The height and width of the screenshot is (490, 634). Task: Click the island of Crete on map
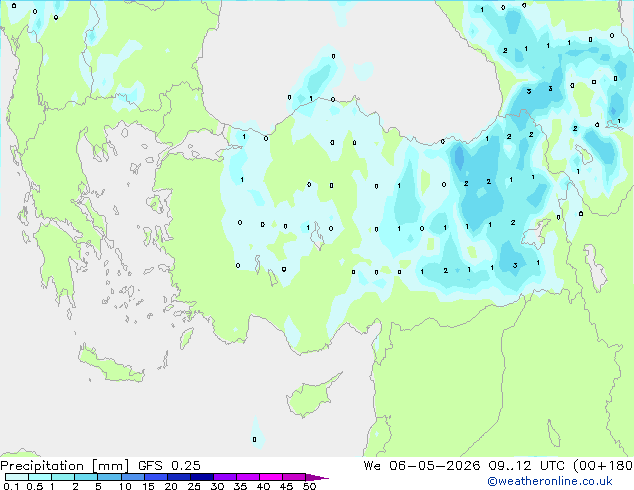pyautogui.click(x=110, y=365)
